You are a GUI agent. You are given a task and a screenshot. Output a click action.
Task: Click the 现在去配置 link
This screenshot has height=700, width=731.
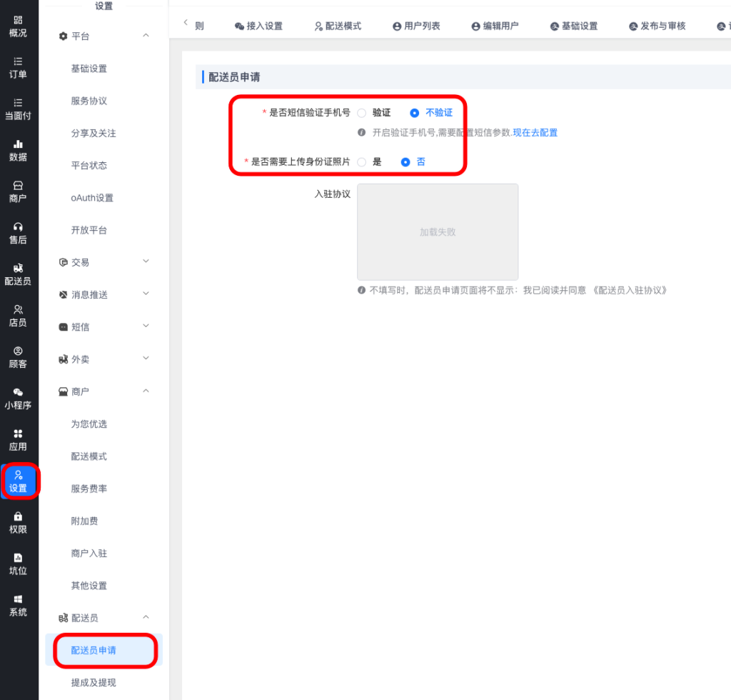pos(535,133)
